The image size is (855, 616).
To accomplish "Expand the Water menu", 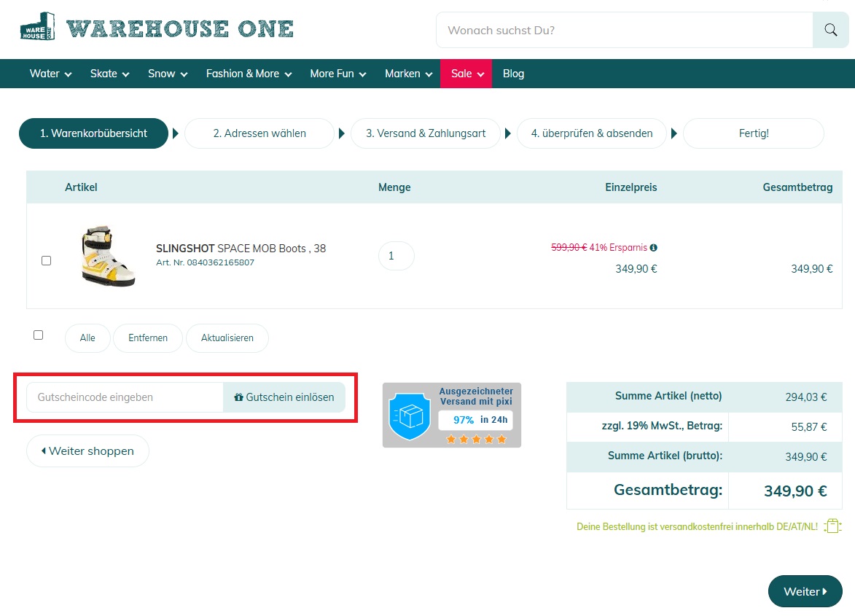I will (50, 74).
